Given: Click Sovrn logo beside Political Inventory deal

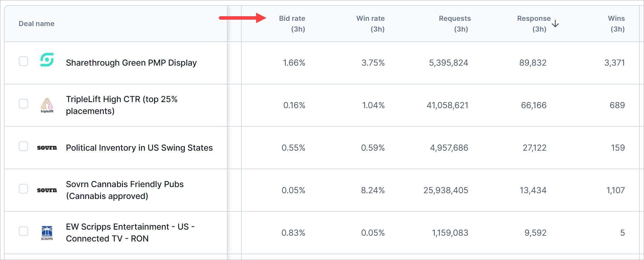Looking at the screenshot, I should (47, 148).
